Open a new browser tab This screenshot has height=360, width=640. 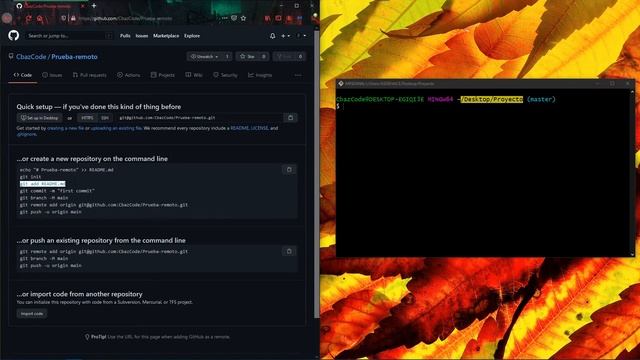pos(94,6)
